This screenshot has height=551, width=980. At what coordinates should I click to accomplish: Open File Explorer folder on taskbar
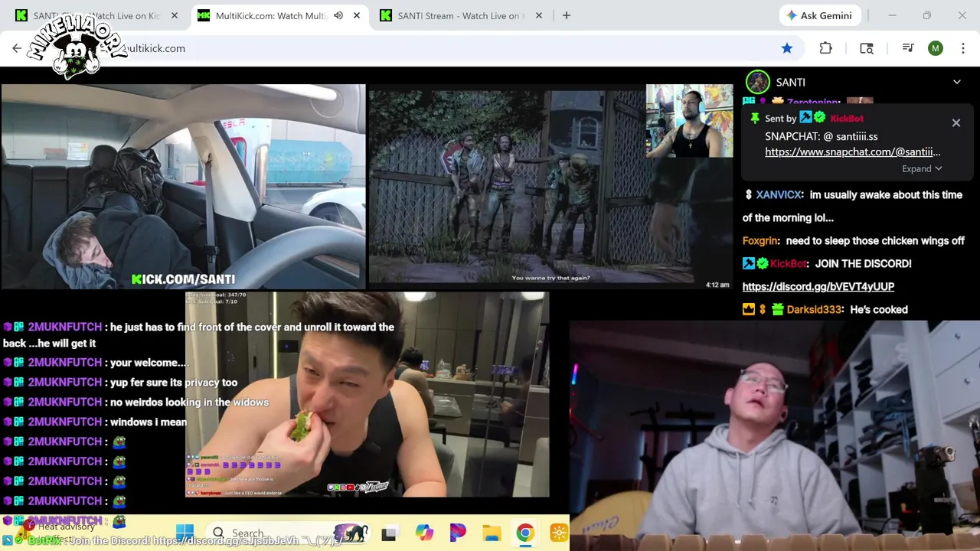tap(492, 533)
